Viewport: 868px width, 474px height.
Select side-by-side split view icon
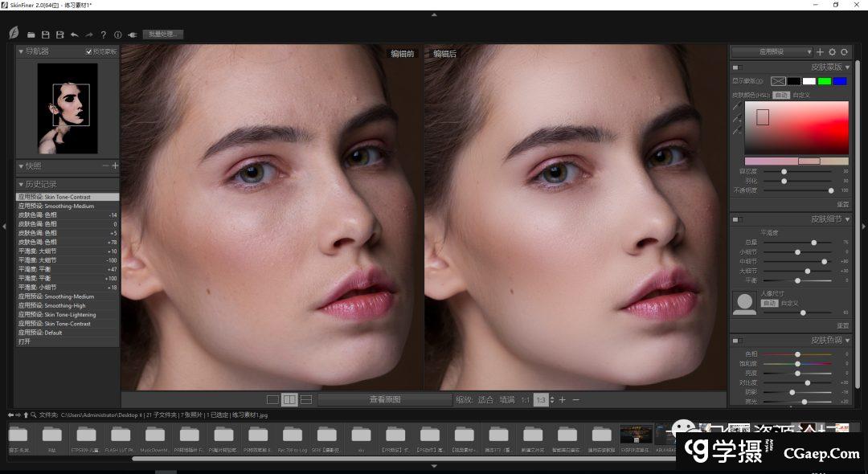289,399
